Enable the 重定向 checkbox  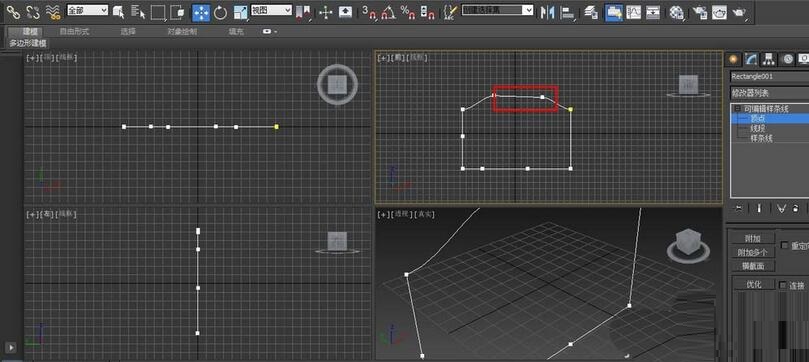coord(784,245)
